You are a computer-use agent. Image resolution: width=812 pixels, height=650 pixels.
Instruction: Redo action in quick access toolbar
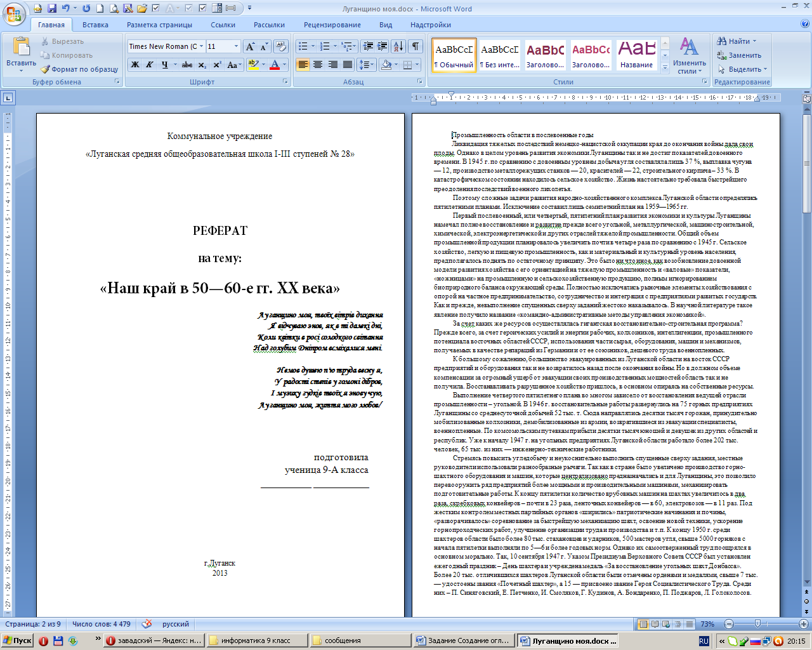pyautogui.click(x=86, y=8)
